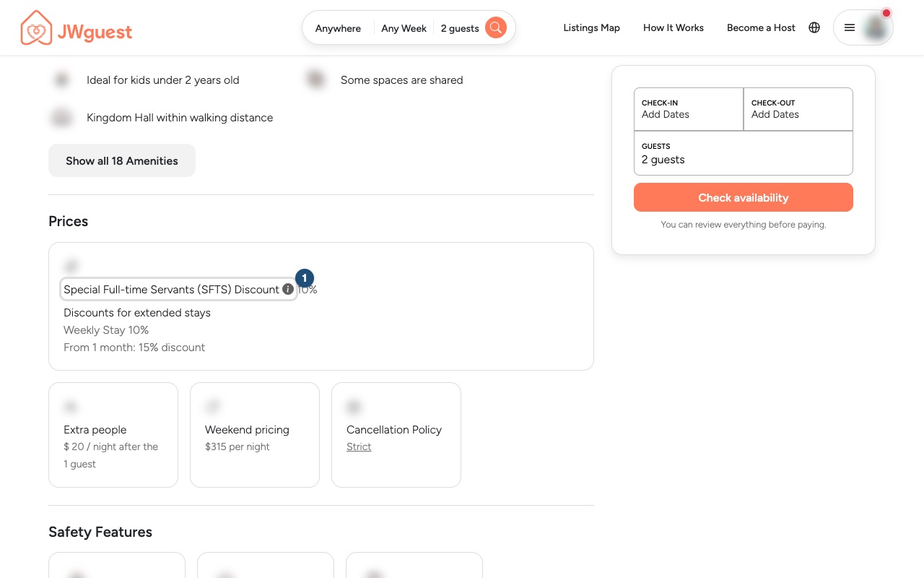Go to Listings Map
Viewport: 924px width, 578px height.
(x=591, y=27)
